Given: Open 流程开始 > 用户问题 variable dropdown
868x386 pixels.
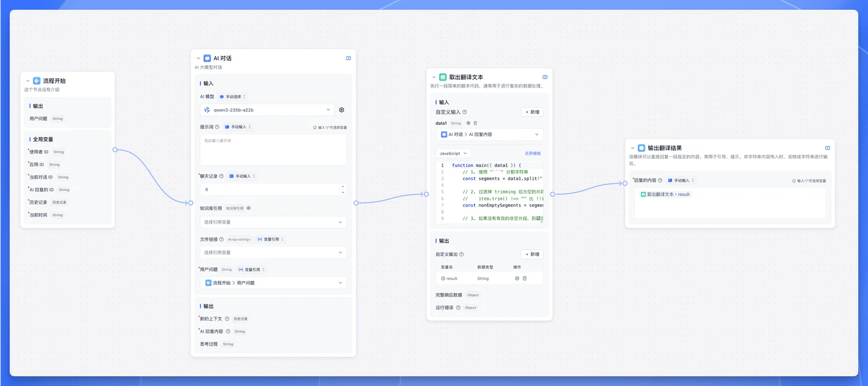Looking at the screenshot, I should coord(273,283).
